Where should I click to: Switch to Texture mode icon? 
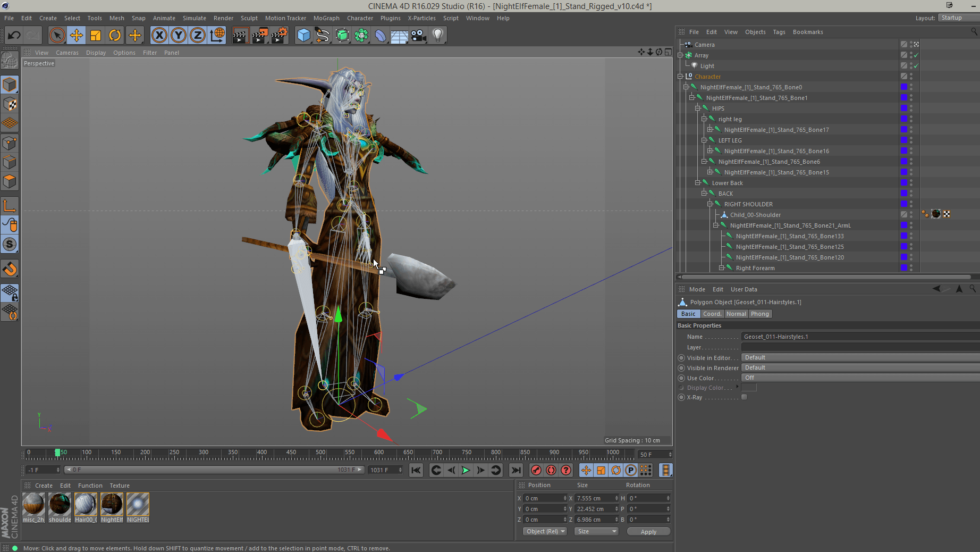(10, 104)
